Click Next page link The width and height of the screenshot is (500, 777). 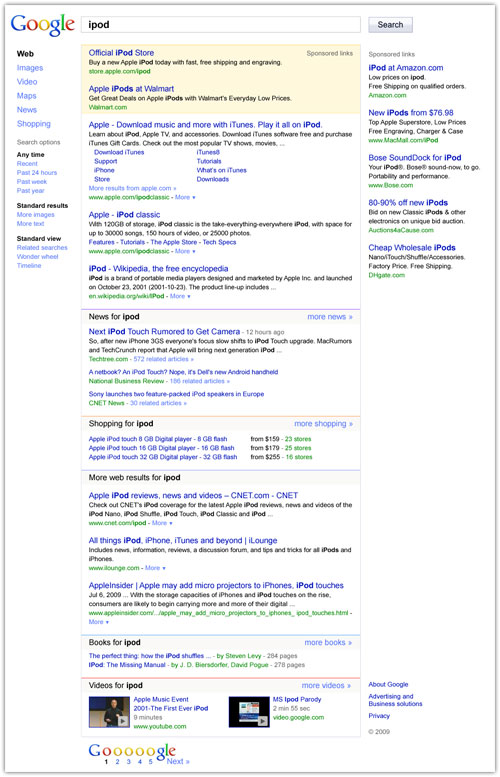(x=178, y=762)
